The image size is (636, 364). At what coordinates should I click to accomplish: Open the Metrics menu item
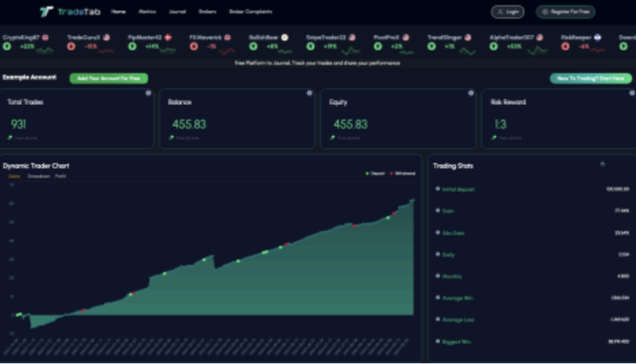pos(147,12)
